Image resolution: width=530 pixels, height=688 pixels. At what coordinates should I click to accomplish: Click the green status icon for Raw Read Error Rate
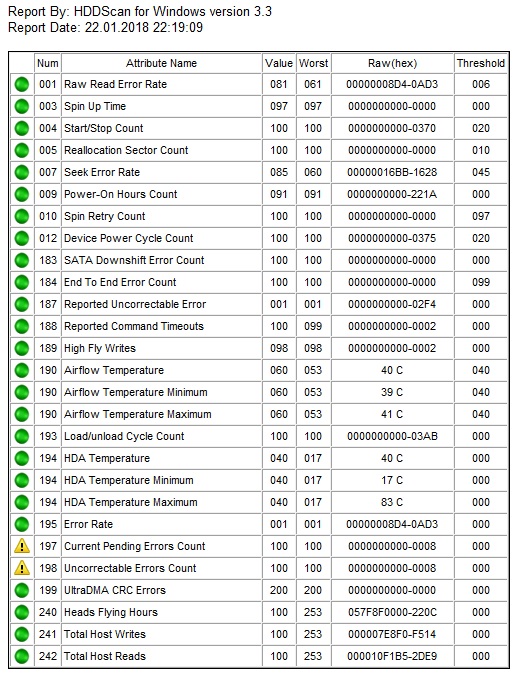coord(21,84)
